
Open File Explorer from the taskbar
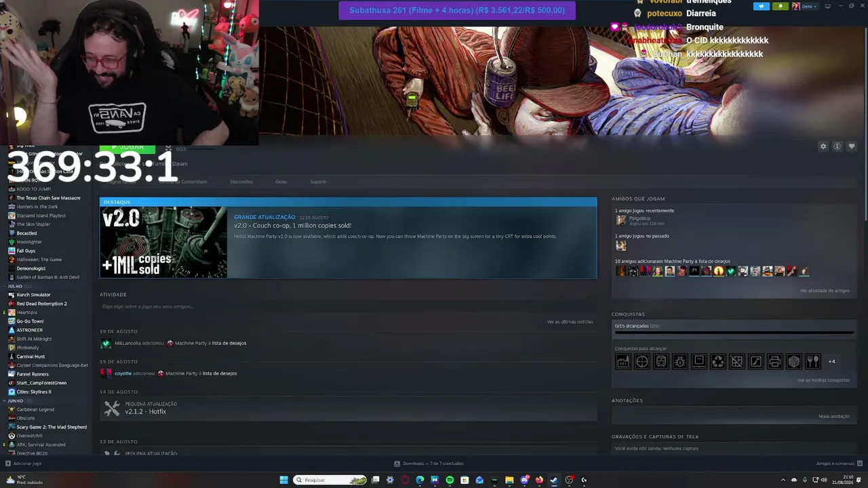509,480
